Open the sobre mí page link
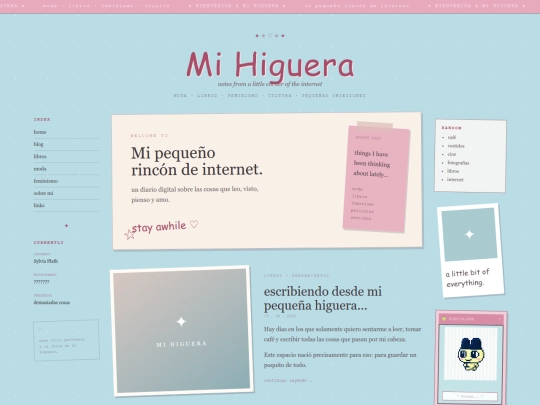Viewport: 540px width, 405px height. click(43, 193)
